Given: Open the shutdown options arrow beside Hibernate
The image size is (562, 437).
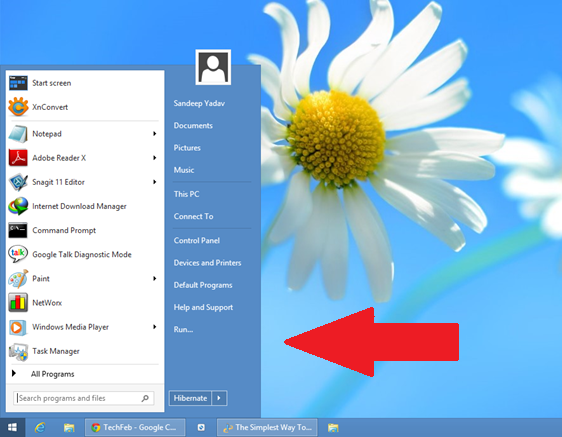Looking at the screenshot, I should (x=219, y=398).
